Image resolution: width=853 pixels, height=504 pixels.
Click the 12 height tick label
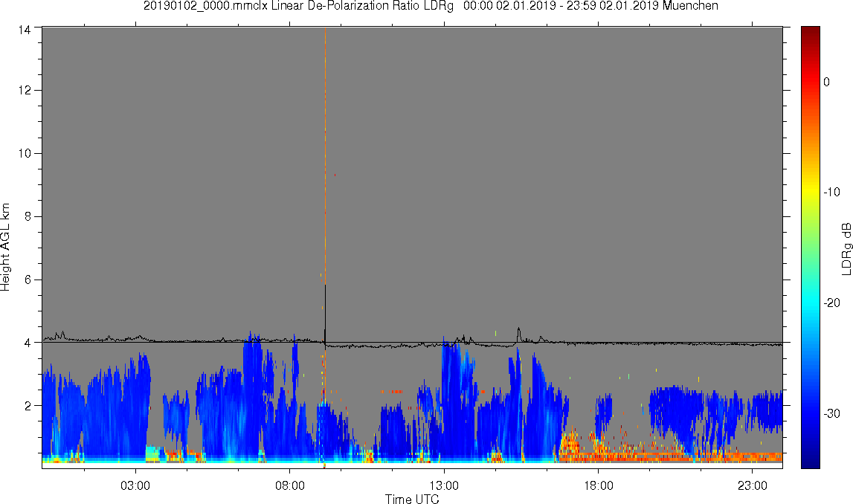tap(24, 90)
